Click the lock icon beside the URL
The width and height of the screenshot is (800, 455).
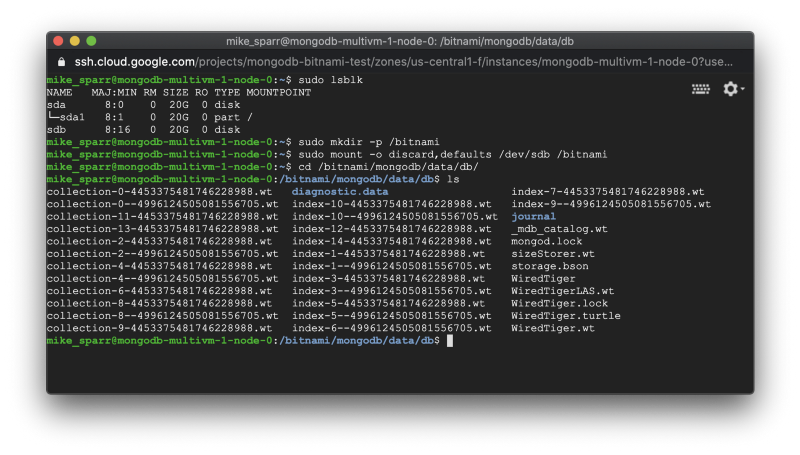[x=61, y=62]
